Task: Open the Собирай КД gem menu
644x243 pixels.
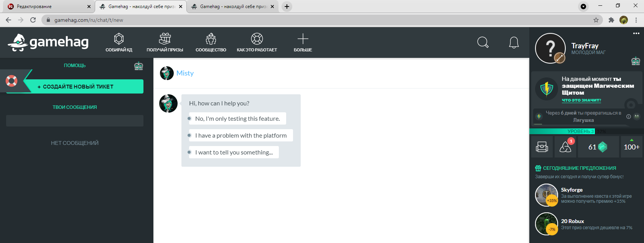Action: click(x=119, y=42)
